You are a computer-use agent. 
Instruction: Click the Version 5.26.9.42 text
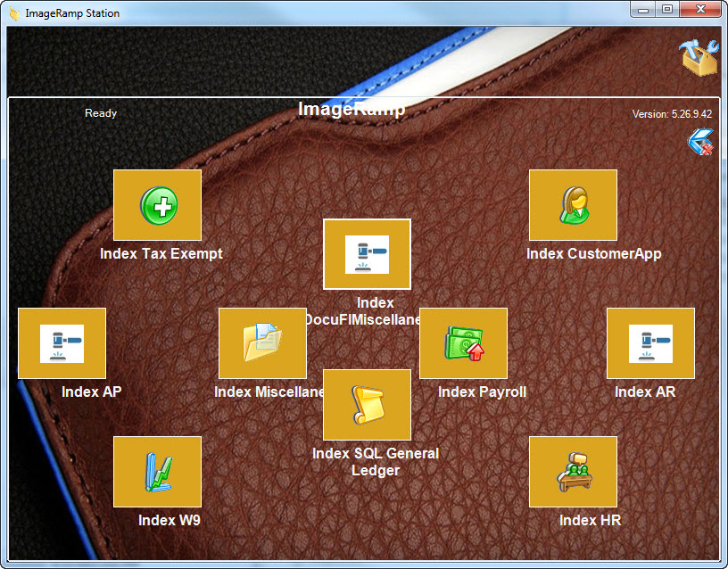[672, 114]
